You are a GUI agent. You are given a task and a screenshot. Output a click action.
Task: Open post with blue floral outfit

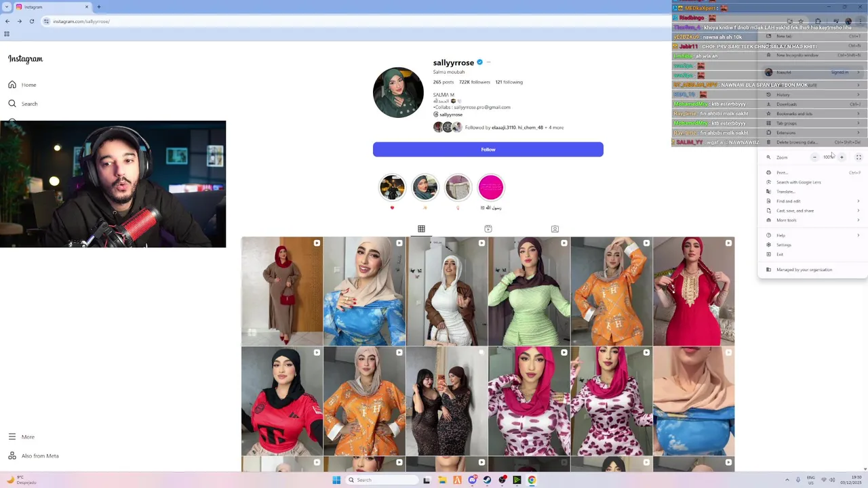coord(364,291)
